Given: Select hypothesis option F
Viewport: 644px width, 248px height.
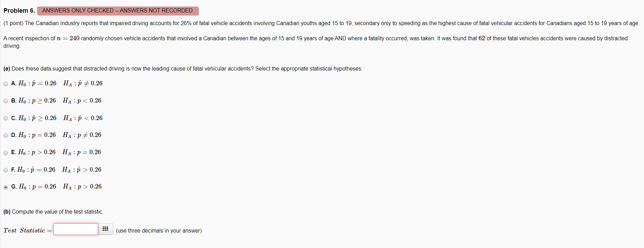Looking at the screenshot, I should point(6,170).
